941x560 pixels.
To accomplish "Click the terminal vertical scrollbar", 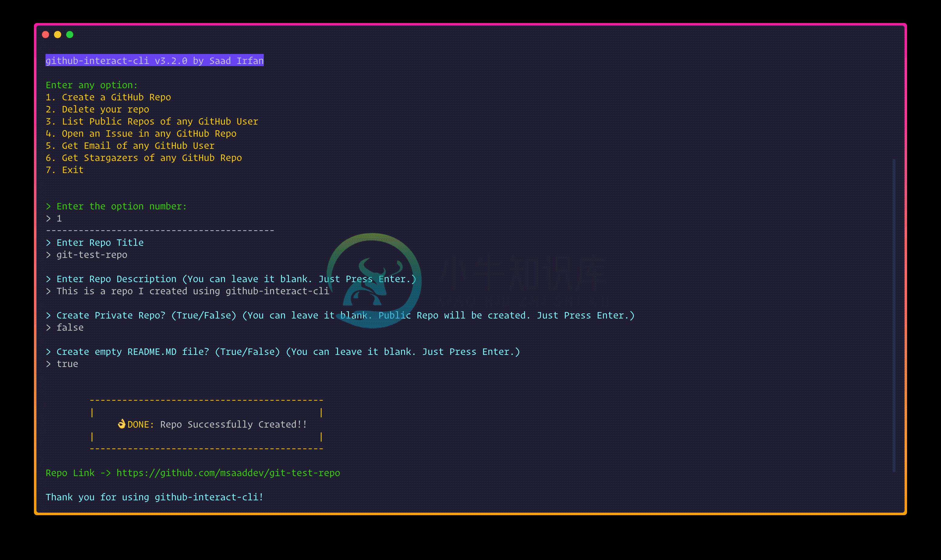I will point(893,315).
